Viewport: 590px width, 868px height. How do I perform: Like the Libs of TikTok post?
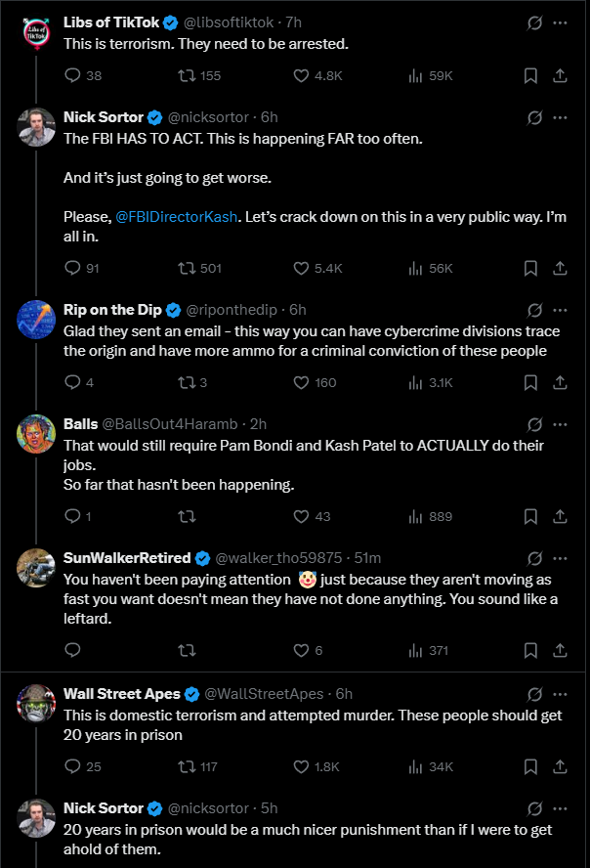317,76
